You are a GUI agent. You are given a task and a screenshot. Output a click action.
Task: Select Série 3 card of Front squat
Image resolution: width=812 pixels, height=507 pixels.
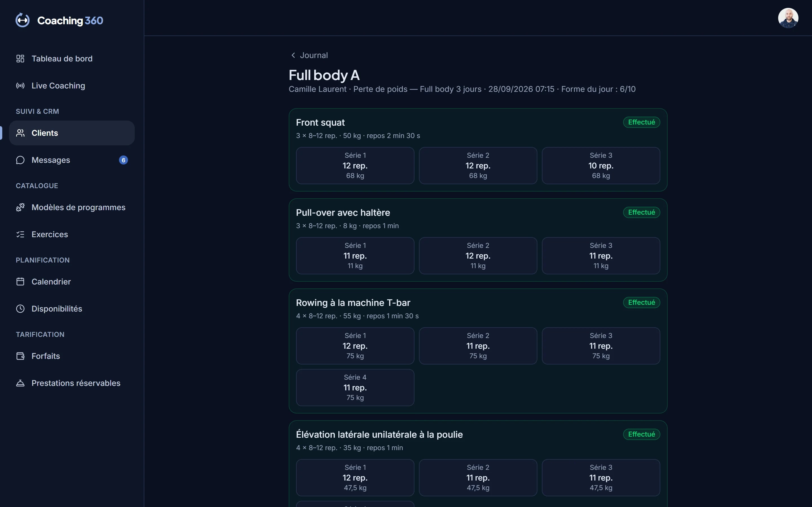pos(601,166)
